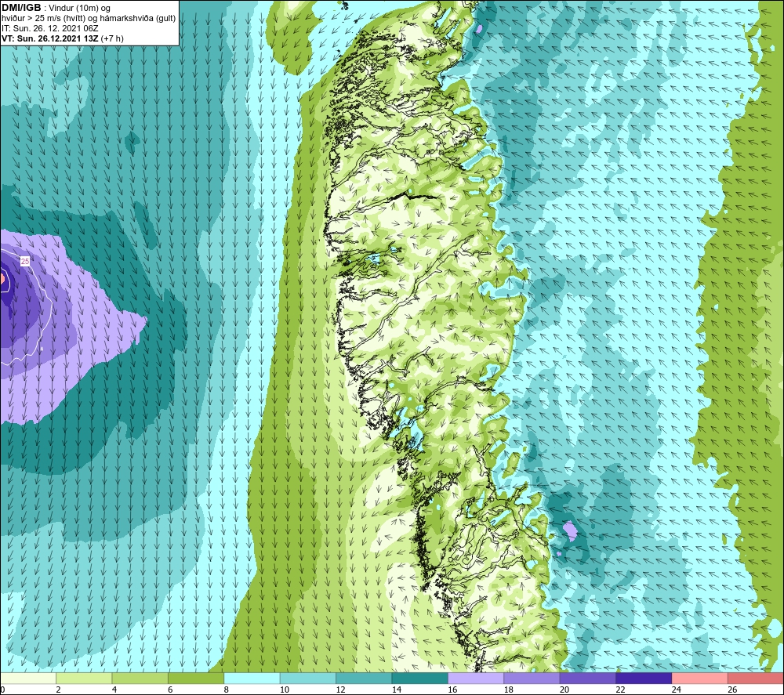Click the legend label 10

point(285,690)
